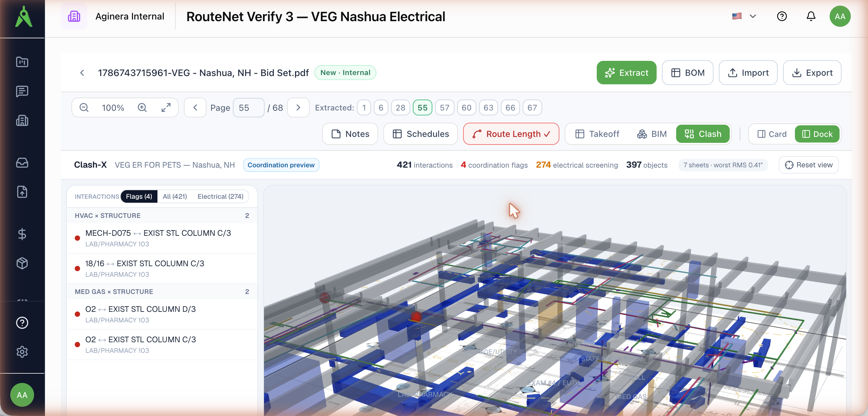Open the file upload sidebar icon
Viewport: 868px width, 416px height.
[22, 192]
